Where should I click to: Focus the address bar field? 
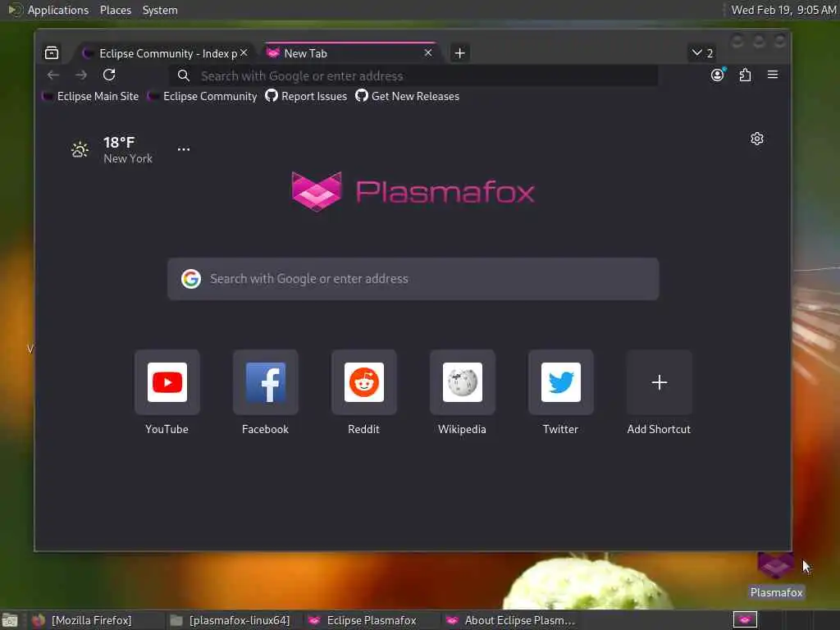[413, 76]
